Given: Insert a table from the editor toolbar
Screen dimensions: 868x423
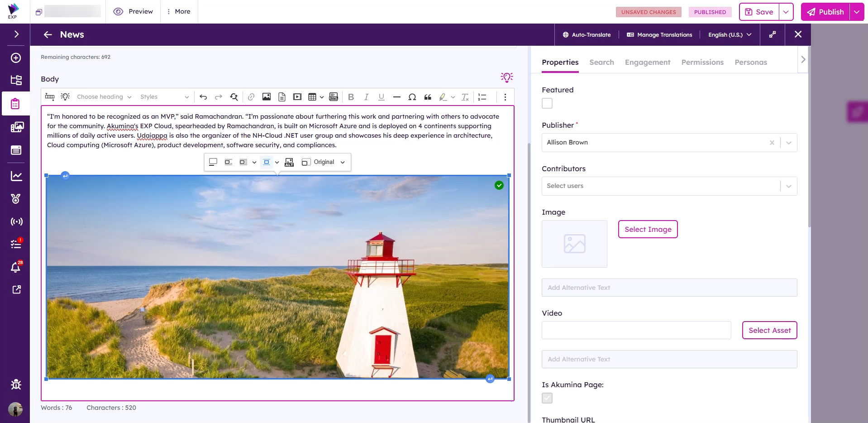Looking at the screenshot, I should point(312,97).
